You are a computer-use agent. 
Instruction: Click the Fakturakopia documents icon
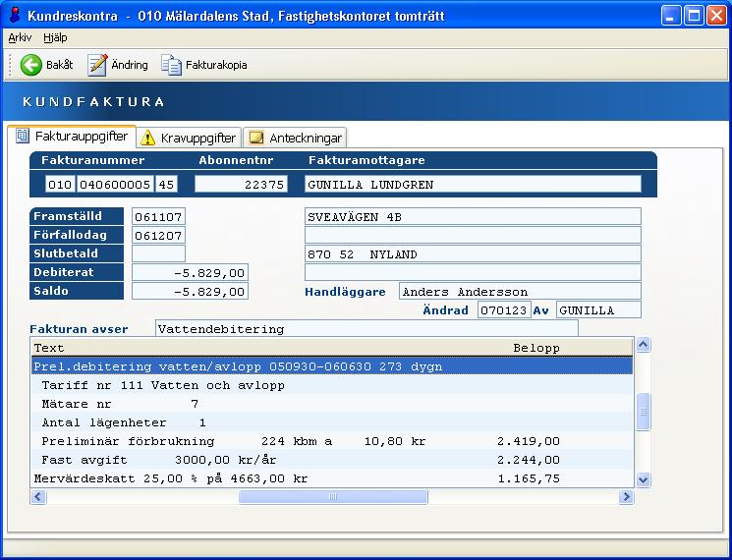click(x=171, y=65)
